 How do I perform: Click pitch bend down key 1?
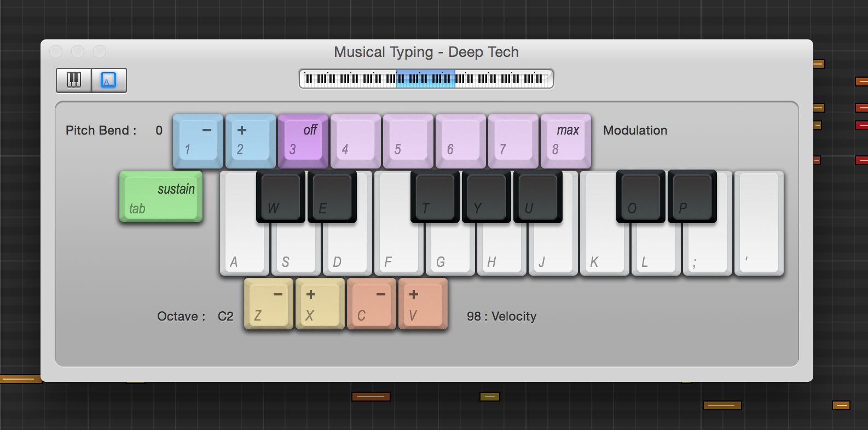coord(198,141)
